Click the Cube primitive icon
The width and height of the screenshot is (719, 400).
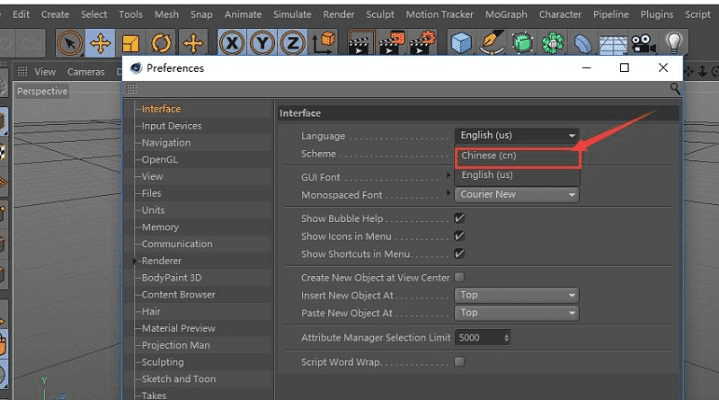pos(460,43)
